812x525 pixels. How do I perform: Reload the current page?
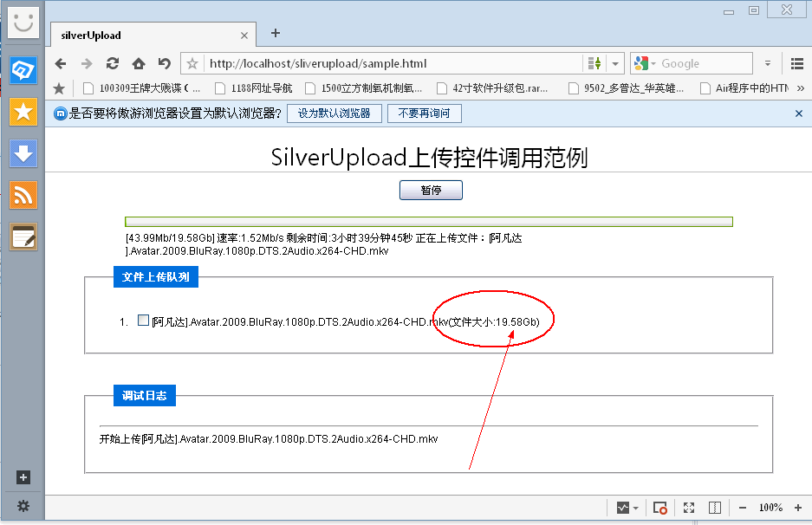click(x=113, y=64)
